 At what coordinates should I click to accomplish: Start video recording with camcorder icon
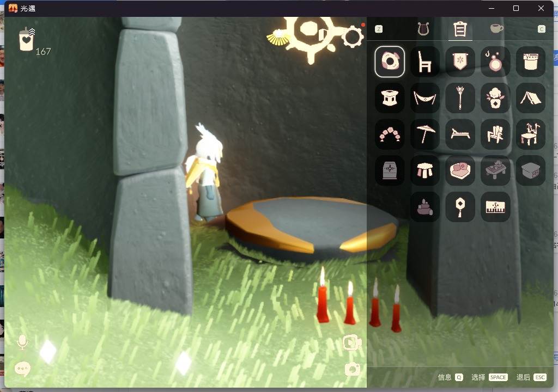click(352, 342)
